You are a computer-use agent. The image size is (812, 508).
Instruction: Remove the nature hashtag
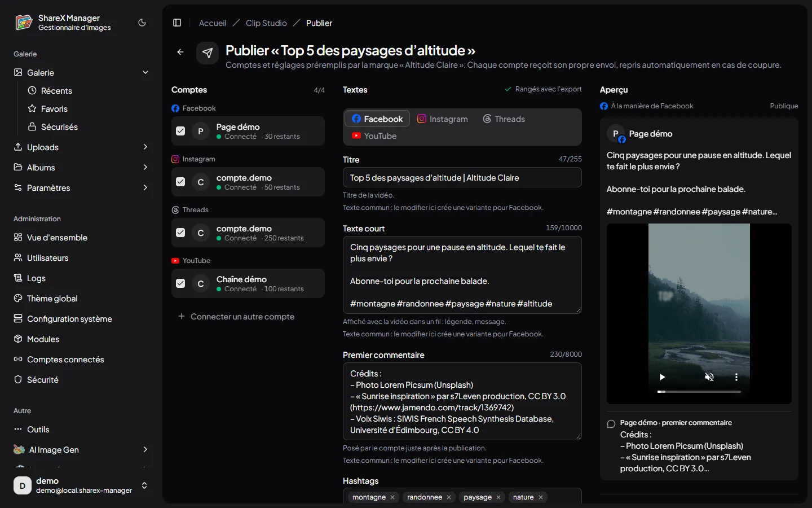pyautogui.click(x=541, y=497)
